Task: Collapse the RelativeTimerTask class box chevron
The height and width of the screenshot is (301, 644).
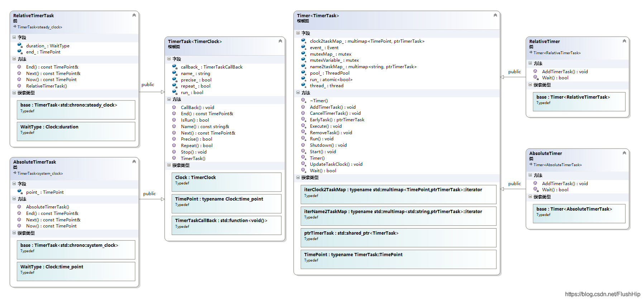Action: tap(134, 15)
